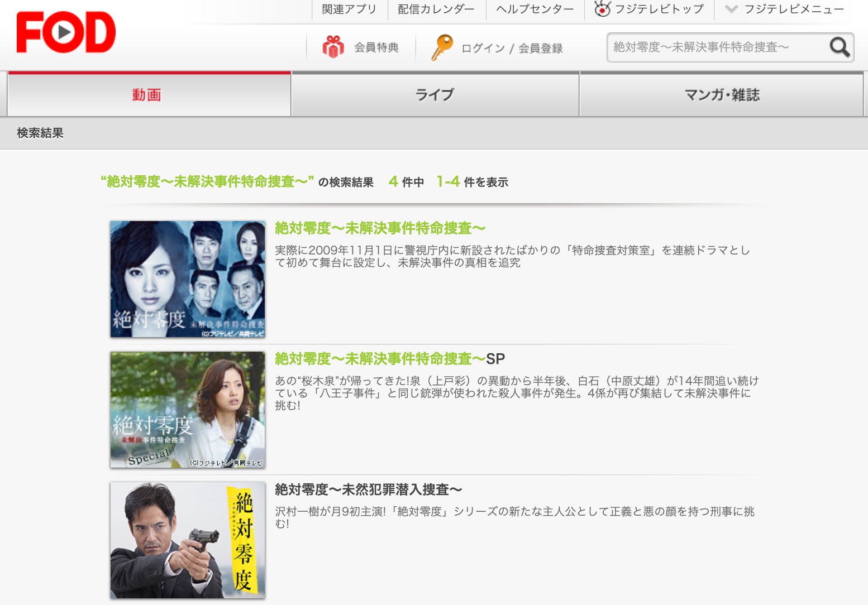Expand the フジテレビメニュー chevron dropdown
This screenshot has height=605, width=868.
731,9
